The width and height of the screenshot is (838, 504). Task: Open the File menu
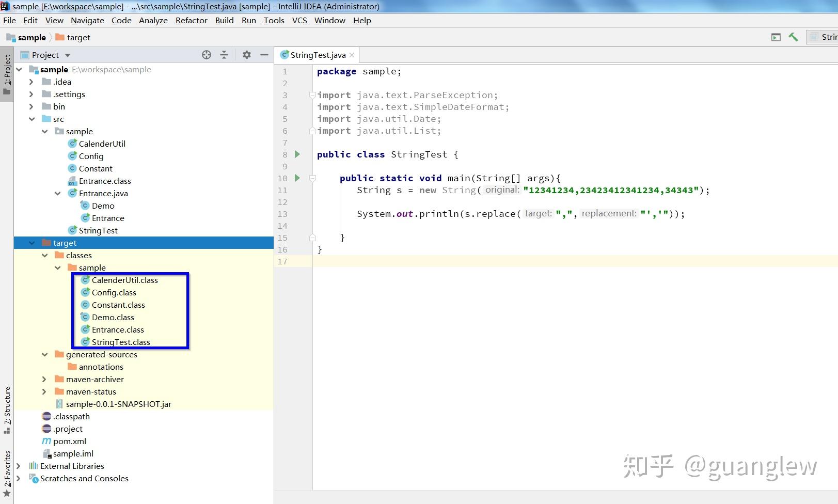9,20
